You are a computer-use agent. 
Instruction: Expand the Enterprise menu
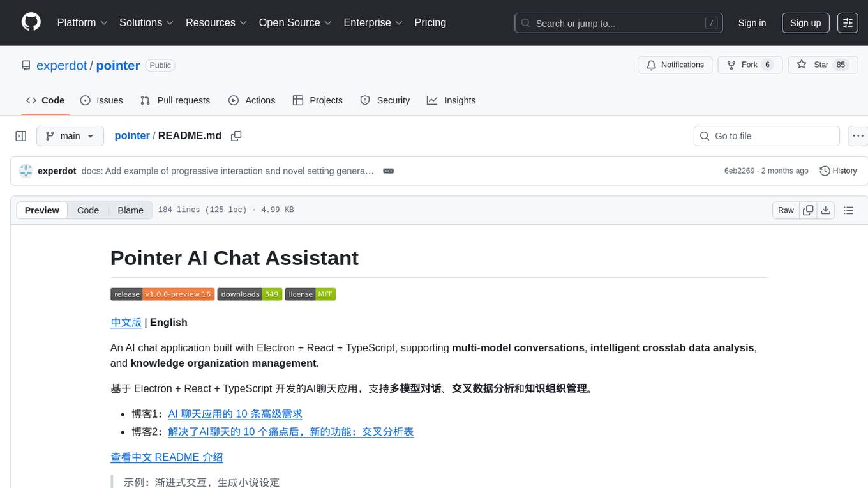pyautogui.click(x=373, y=22)
